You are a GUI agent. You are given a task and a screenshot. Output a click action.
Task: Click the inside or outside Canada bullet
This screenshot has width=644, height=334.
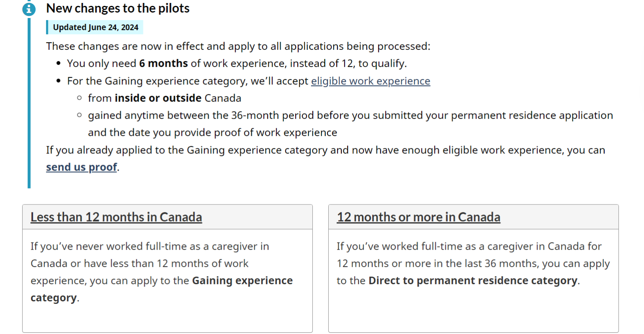164,98
